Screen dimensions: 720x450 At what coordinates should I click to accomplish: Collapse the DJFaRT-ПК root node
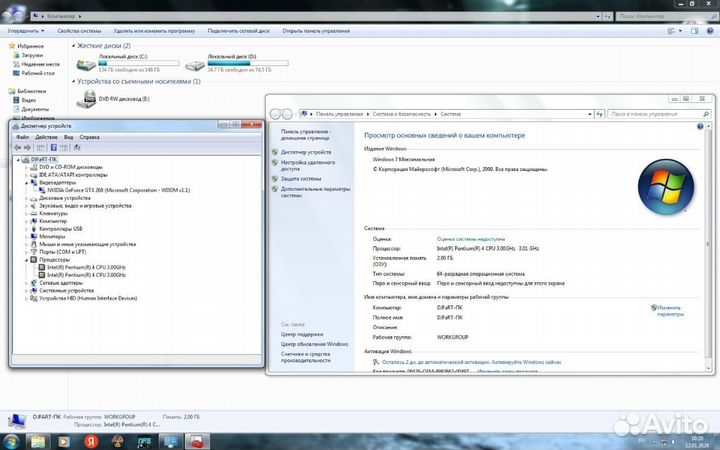pos(18,159)
